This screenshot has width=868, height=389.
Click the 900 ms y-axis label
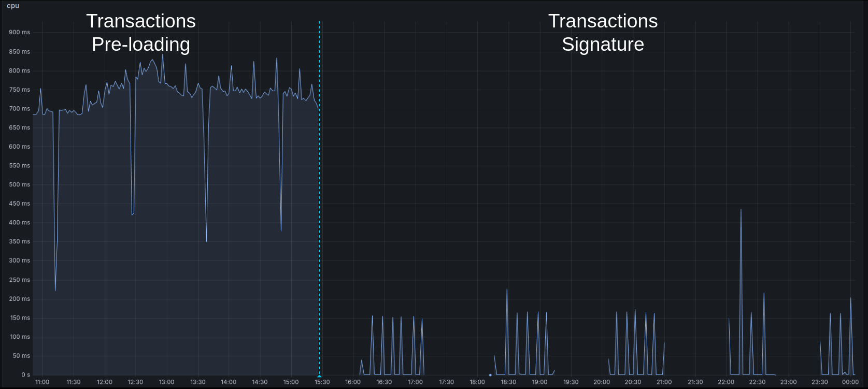click(x=19, y=32)
